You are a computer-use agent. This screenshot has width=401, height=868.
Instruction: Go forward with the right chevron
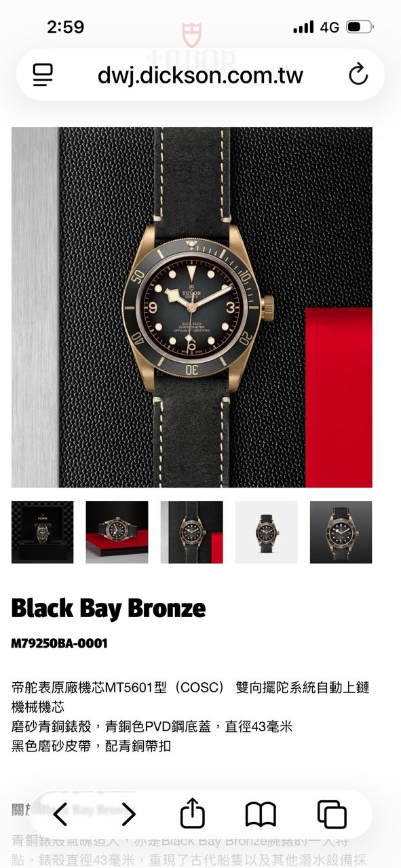coord(128,814)
